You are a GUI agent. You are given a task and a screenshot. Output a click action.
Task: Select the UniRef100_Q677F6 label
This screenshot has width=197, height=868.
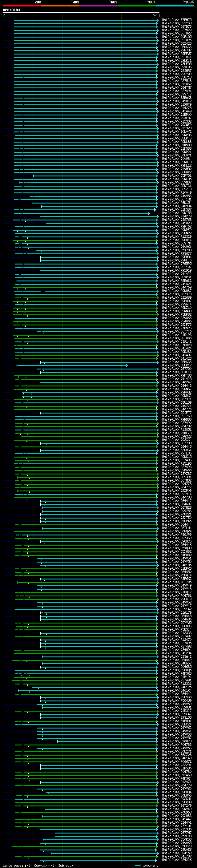177,332
